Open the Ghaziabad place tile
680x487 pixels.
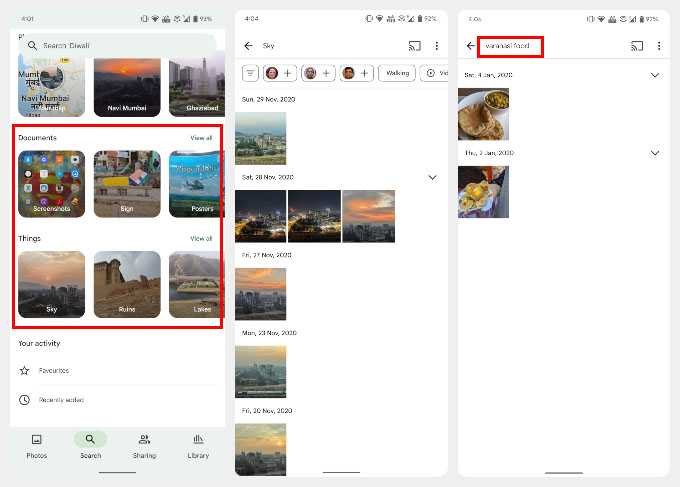coord(197,86)
